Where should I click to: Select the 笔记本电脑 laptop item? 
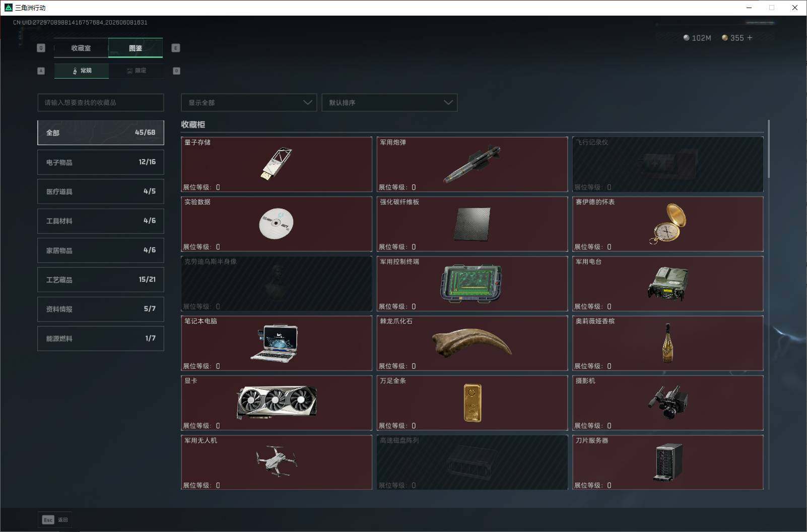point(277,343)
